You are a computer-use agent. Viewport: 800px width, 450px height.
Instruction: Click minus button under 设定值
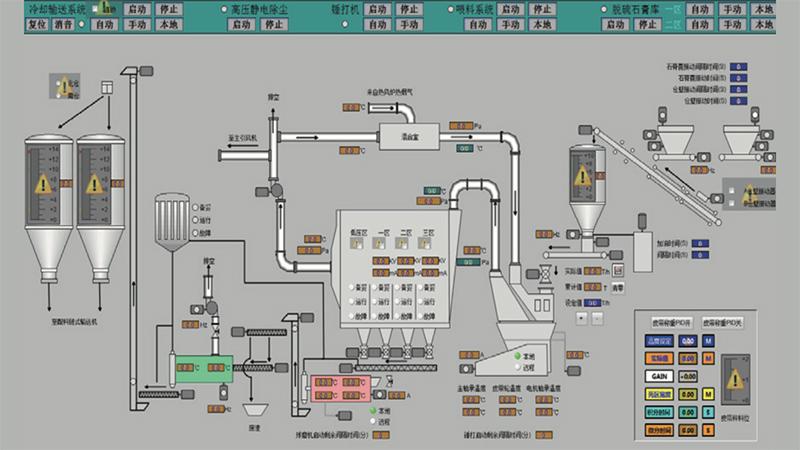pos(597,318)
